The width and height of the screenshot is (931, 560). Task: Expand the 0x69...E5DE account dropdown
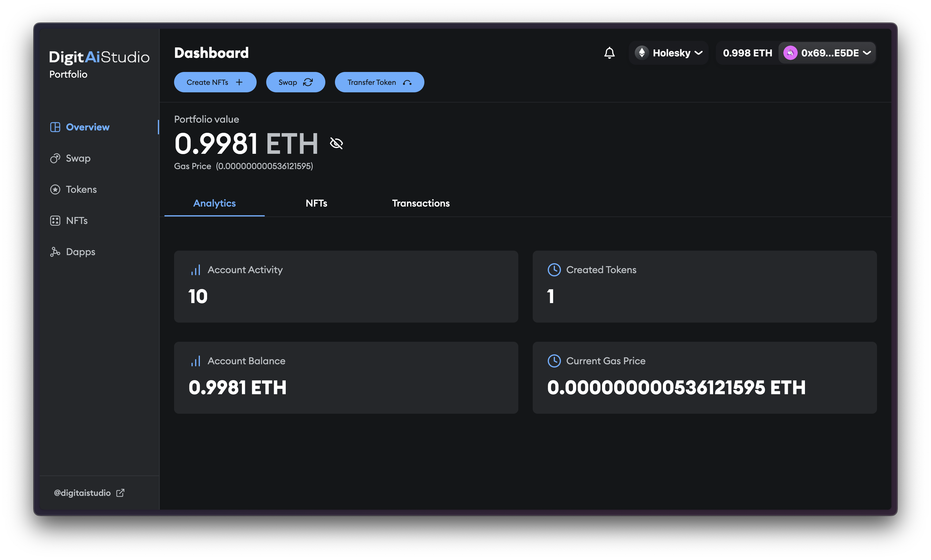829,53
